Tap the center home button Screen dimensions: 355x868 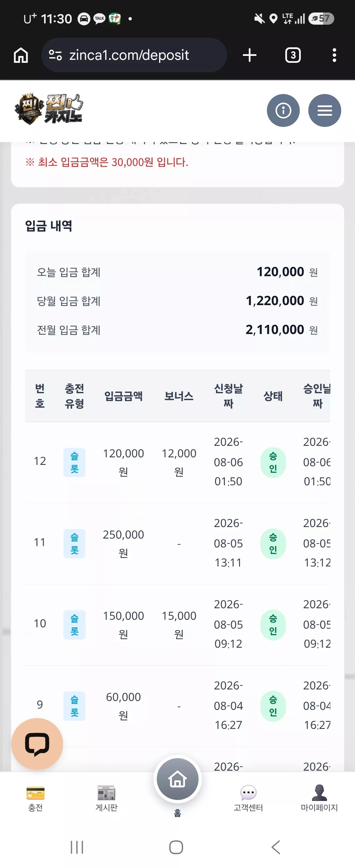pyautogui.click(x=177, y=779)
